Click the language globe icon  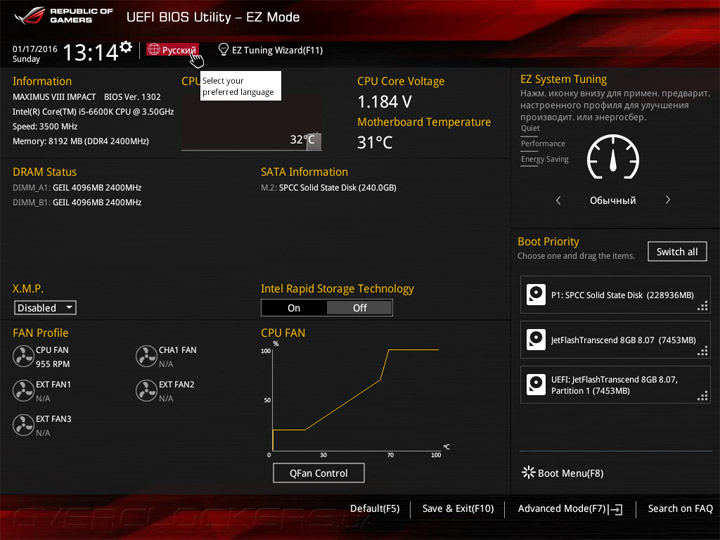(x=154, y=49)
